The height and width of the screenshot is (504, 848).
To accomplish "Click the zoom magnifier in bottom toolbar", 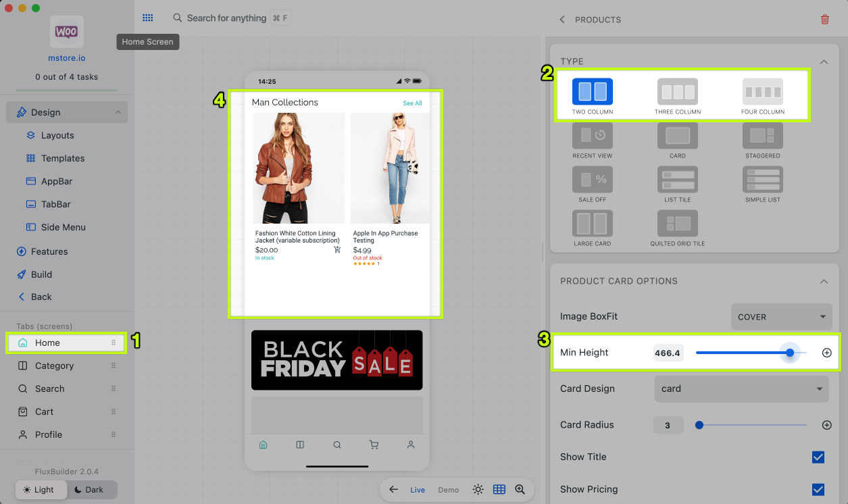I will 520,490.
